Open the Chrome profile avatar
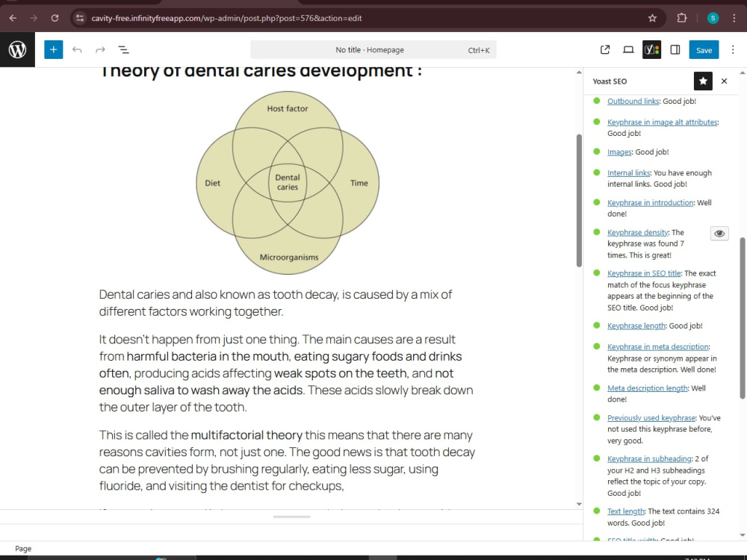The width and height of the screenshot is (747, 560). click(x=713, y=18)
